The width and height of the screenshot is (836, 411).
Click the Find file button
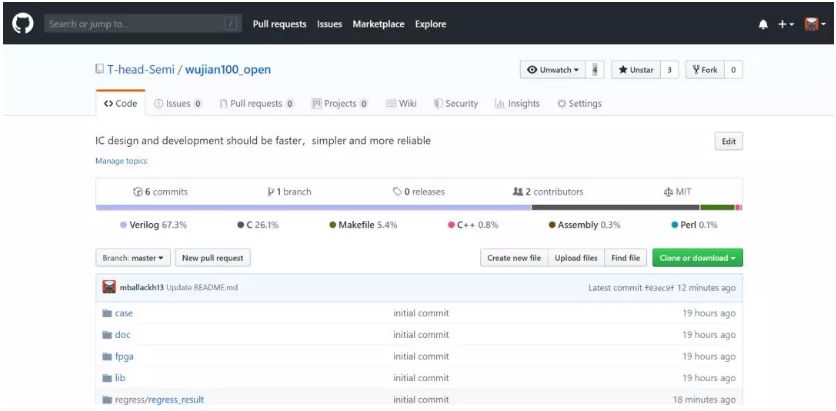click(x=625, y=258)
